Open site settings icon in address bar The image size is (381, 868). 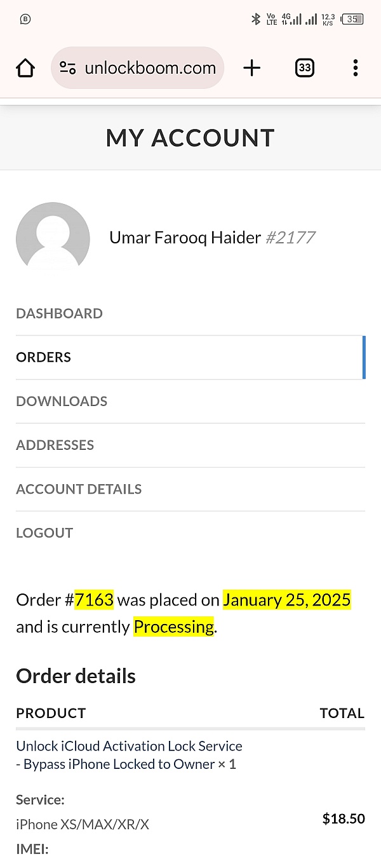(x=67, y=68)
